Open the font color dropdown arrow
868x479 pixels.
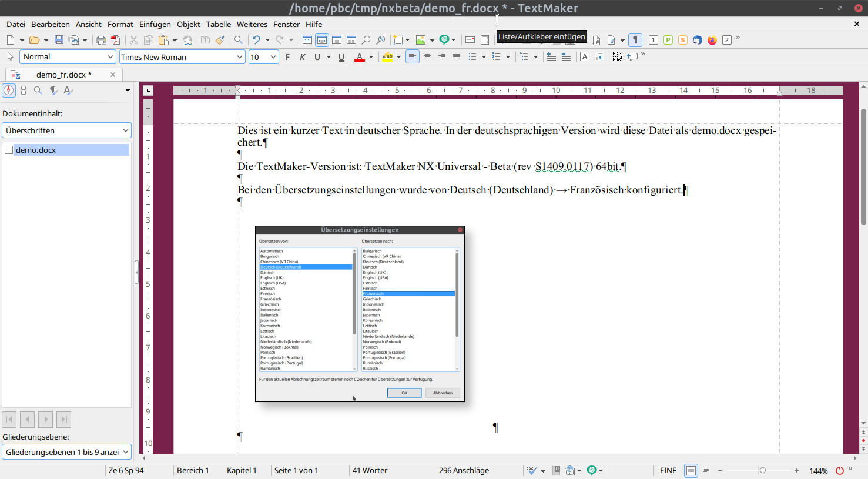[371, 57]
